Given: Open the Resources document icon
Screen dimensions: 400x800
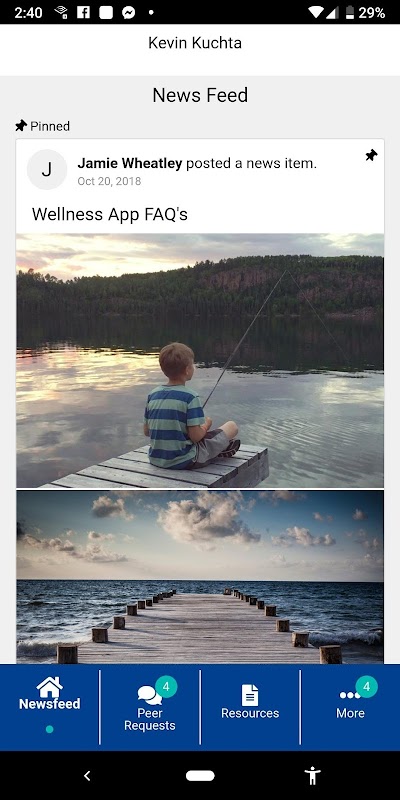Looking at the screenshot, I should point(250,695).
